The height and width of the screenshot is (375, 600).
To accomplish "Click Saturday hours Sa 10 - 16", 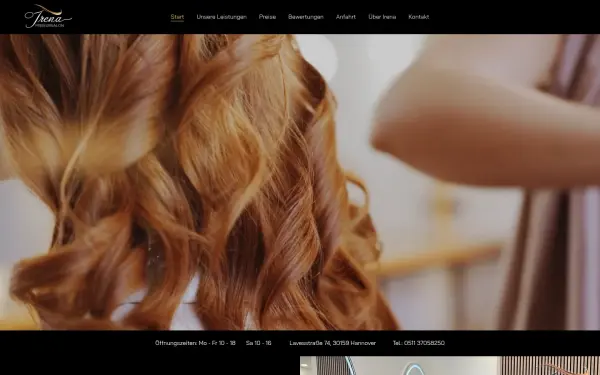I will tap(259, 343).
